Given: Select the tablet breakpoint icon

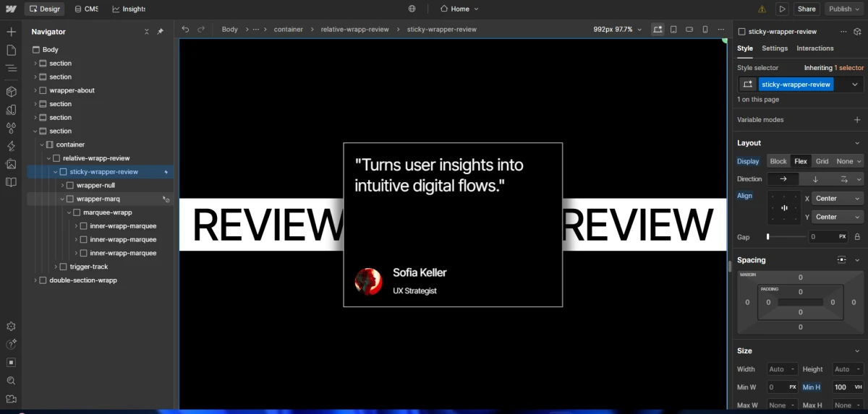Looking at the screenshot, I should (x=673, y=29).
